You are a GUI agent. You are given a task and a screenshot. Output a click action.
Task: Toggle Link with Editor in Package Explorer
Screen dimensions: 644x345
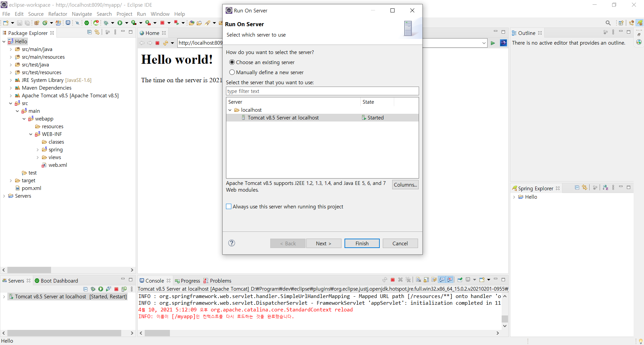(x=97, y=32)
